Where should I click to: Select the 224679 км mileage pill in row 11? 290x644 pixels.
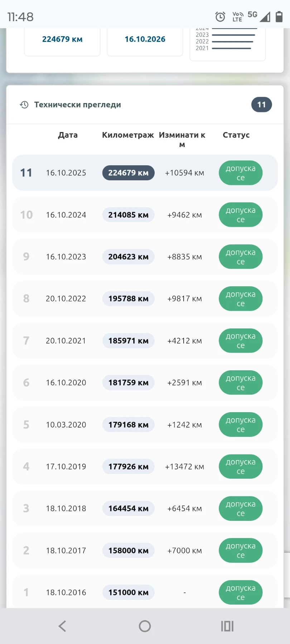129,173
